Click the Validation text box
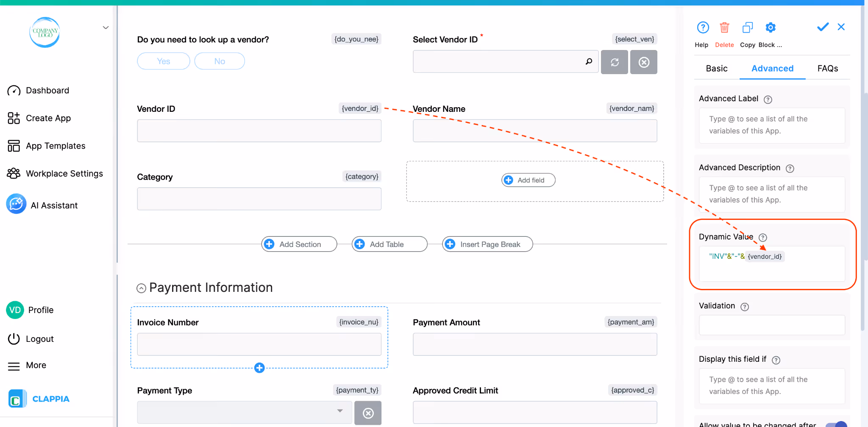The image size is (868, 427). click(772, 325)
